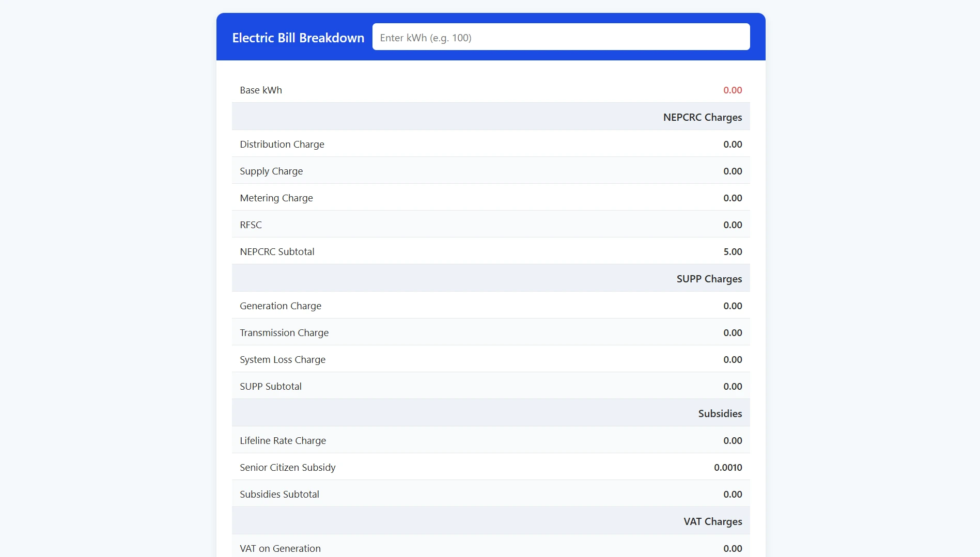Click the Senior Citizen Subsidy value 0.0010
This screenshot has width=980, height=557.
(727, 468)
